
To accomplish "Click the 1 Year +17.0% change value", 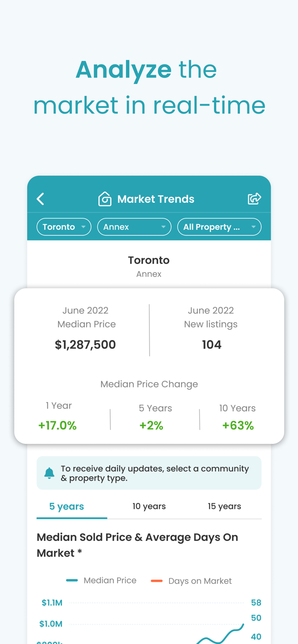I will tap(58, 425).
